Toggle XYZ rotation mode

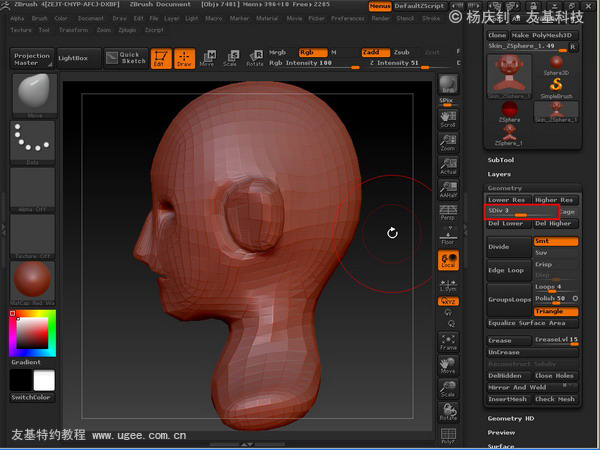point(448,302)
